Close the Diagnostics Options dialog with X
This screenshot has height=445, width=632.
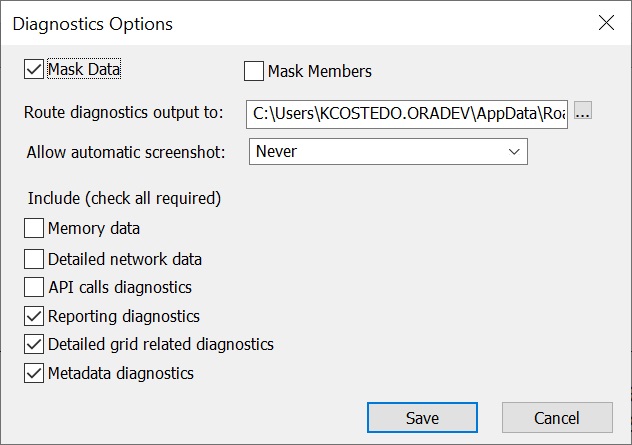click(x=604, y=23)
